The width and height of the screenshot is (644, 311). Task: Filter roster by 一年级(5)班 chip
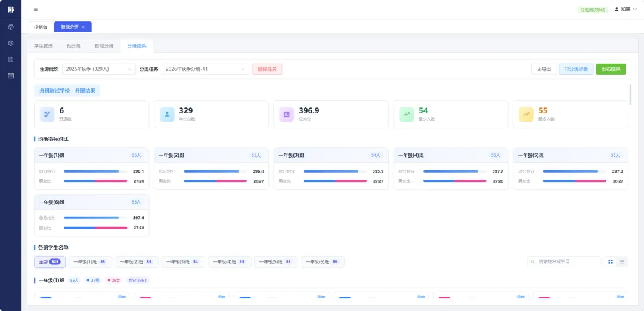tap(275, 262)
